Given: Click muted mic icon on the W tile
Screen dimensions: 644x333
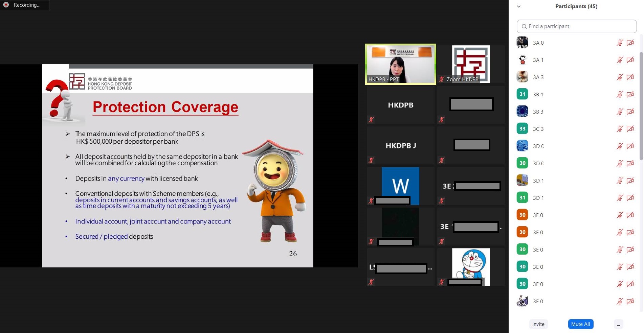Looking at the screenshot, I should pyautogui.click(x=371, y=200).
